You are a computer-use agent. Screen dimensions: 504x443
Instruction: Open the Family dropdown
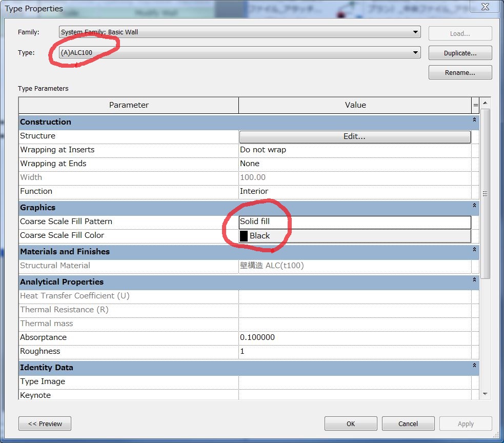(415, 32)
